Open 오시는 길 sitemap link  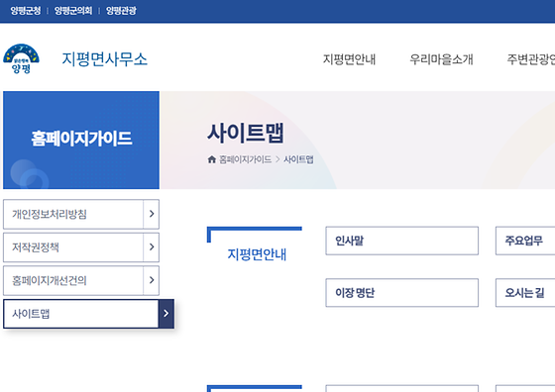click(x=525, y=293)
